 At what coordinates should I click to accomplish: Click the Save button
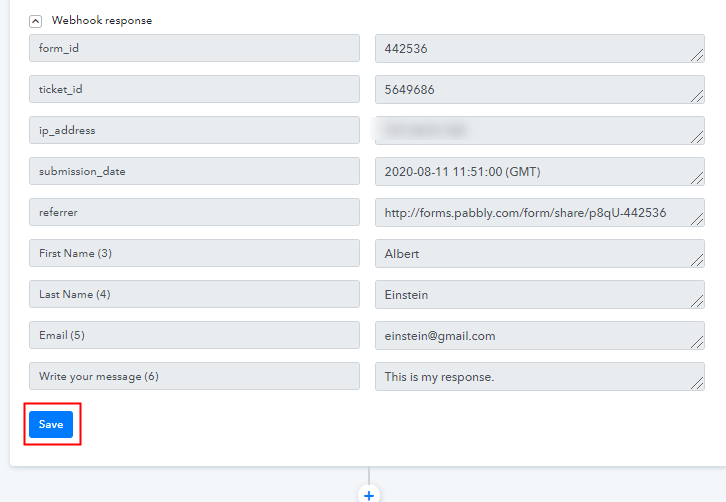(51, 424)
